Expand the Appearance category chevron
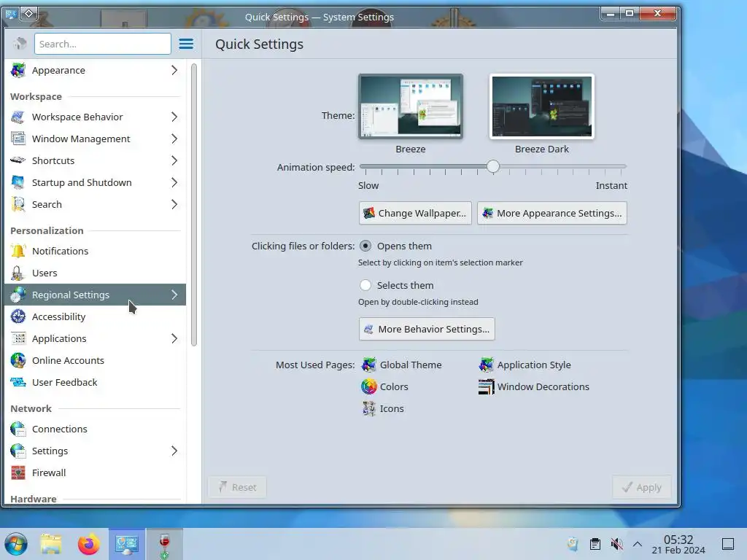Screen dimensions: 747x560 coord(174,70)
